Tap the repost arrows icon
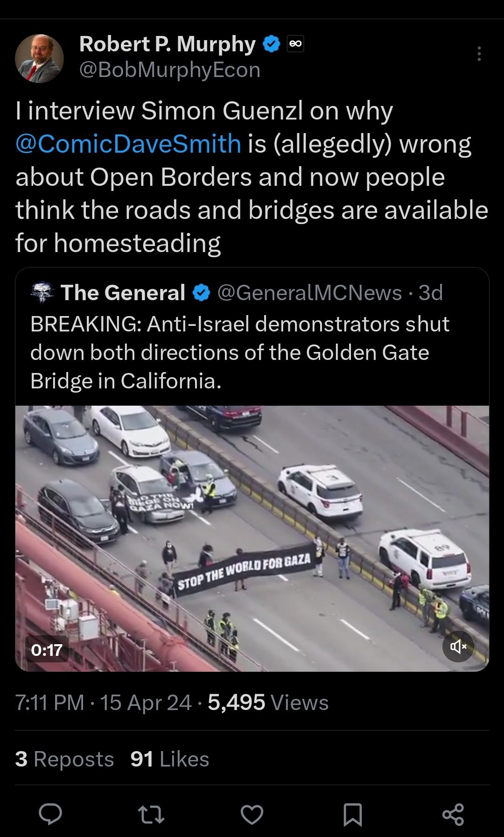 pos(151,815)
